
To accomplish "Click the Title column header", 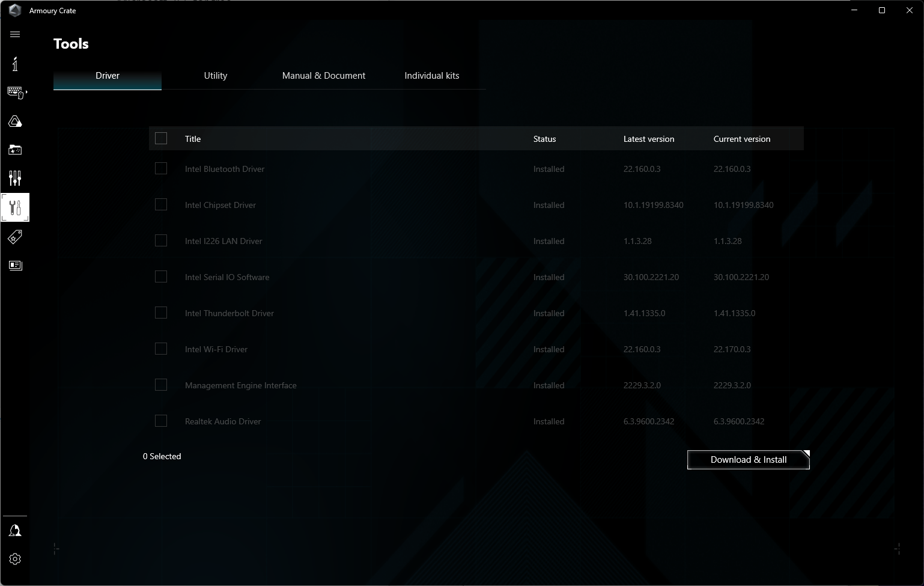I will point(193,139).
